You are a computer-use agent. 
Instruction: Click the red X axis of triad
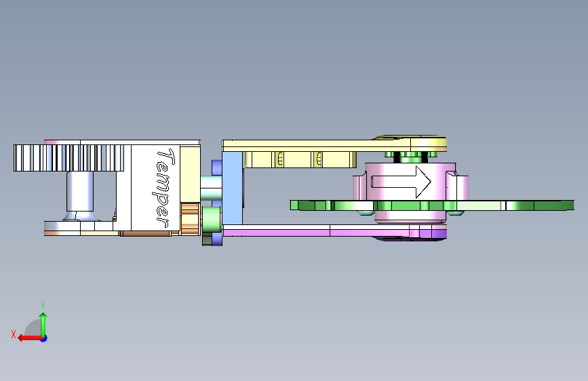pyautogui.click(x=30, y=338)
